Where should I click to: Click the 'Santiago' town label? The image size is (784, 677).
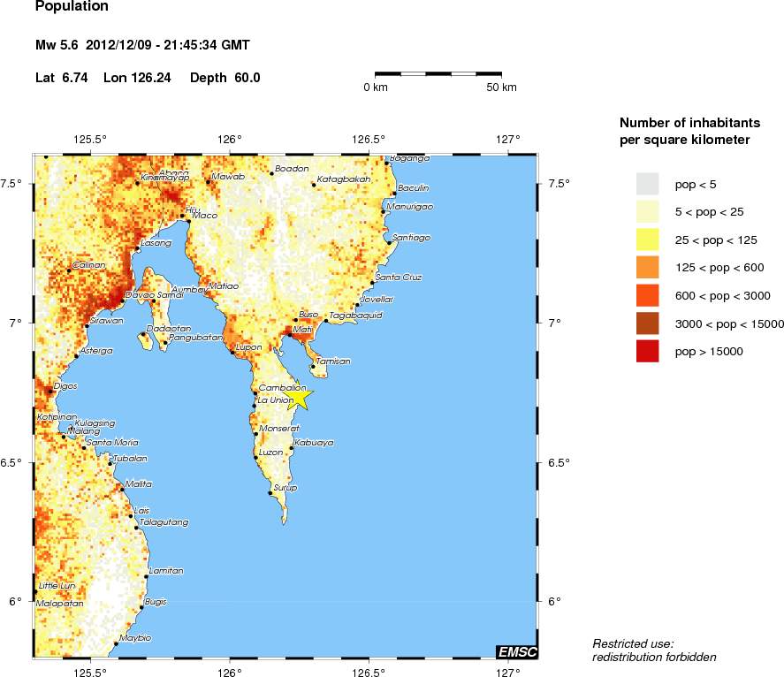coord(411,238)
